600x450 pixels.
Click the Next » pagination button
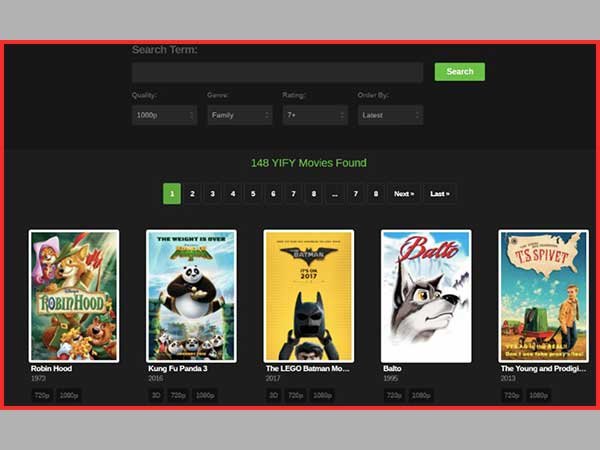coord(404,194)
